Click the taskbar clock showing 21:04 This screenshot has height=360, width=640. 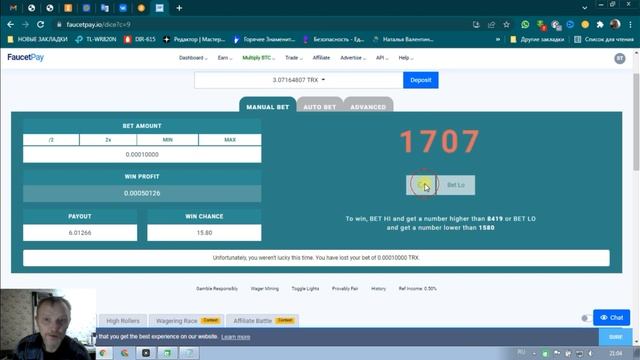616,353
